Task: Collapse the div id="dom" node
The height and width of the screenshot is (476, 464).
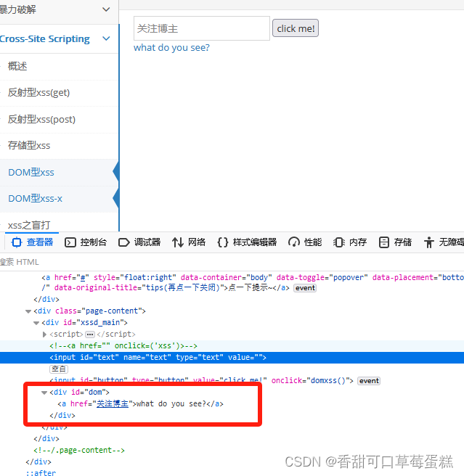Action: [x=44, y=393]
